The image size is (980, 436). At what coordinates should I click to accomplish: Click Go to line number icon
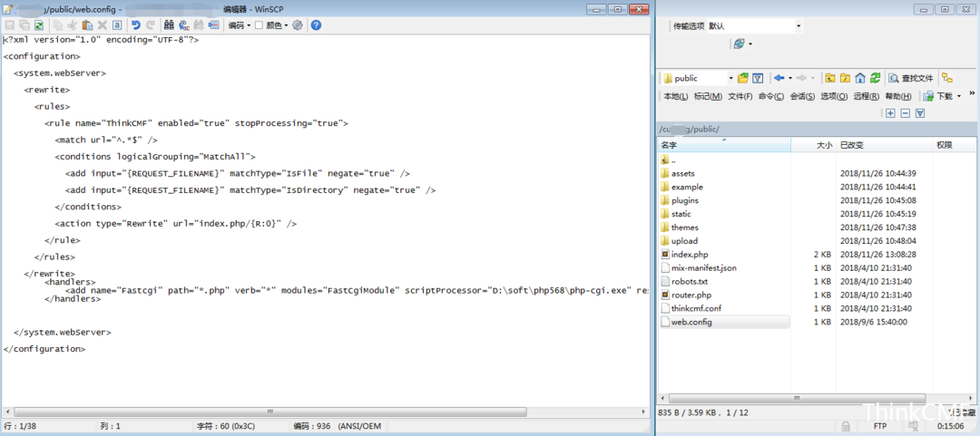[x=214, y=25]
